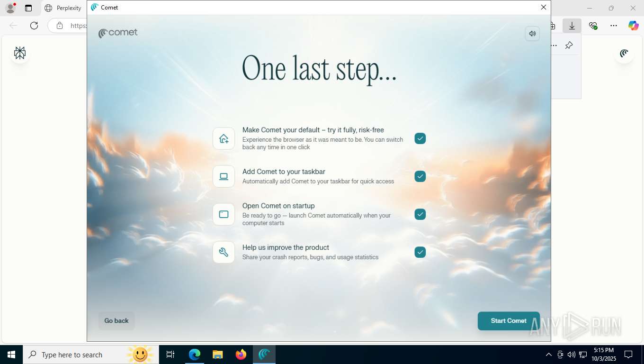
Task: Click the wrench icon beside Help us improve
Action: 224,252
